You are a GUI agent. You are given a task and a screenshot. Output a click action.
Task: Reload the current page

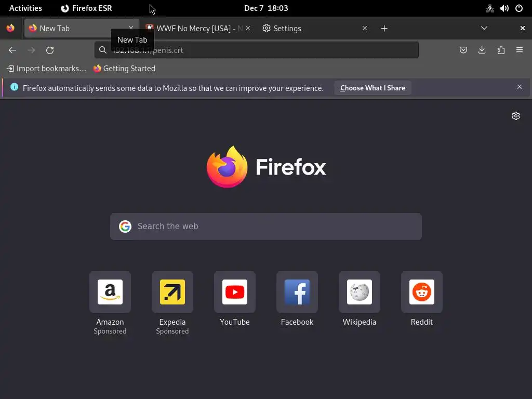[50, 50]
